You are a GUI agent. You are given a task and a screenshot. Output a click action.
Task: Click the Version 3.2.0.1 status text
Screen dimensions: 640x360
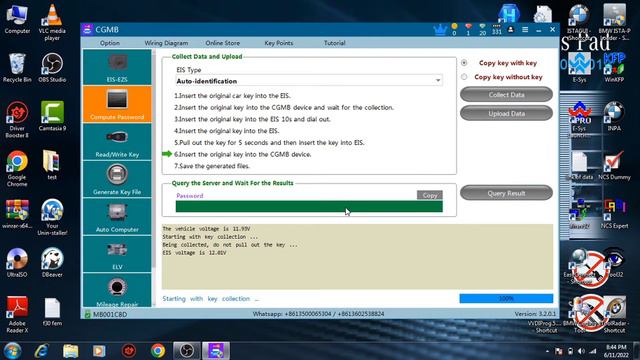535,314
